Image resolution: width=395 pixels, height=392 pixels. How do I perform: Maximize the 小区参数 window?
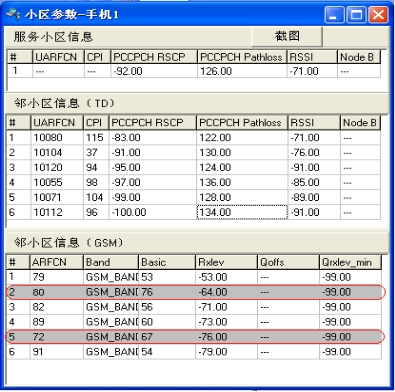tap(356, 15)
